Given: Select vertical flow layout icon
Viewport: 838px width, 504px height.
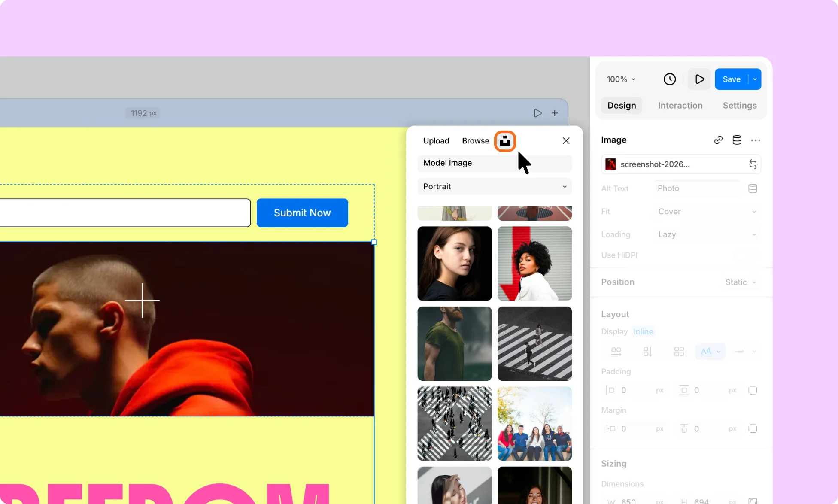Looking at the screenshot, I should click(x=648, y=352).
